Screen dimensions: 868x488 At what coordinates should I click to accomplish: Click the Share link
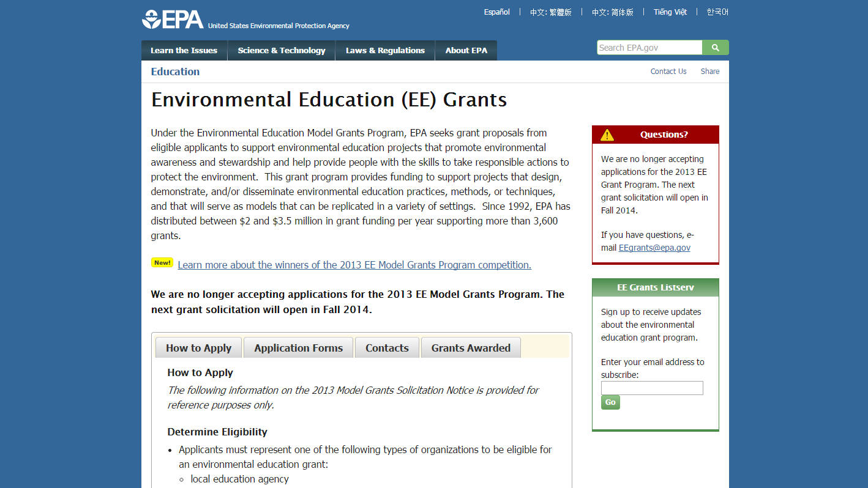coord(710,72)
